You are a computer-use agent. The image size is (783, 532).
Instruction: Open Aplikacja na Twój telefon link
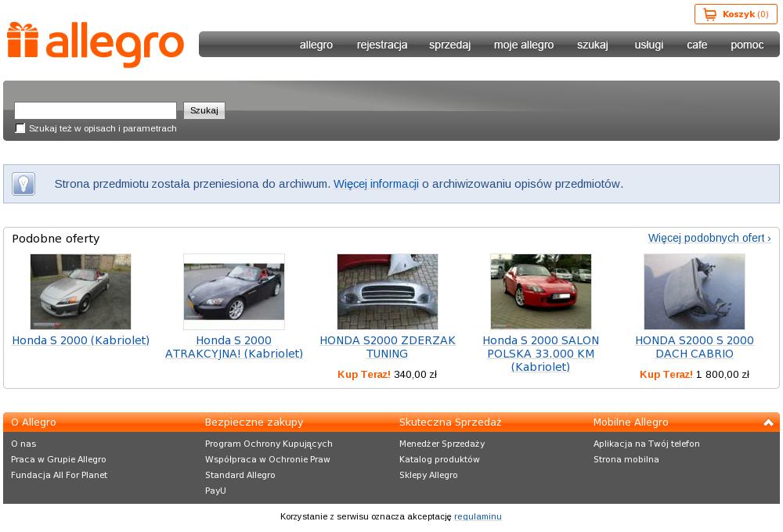[x=647, y=444]
